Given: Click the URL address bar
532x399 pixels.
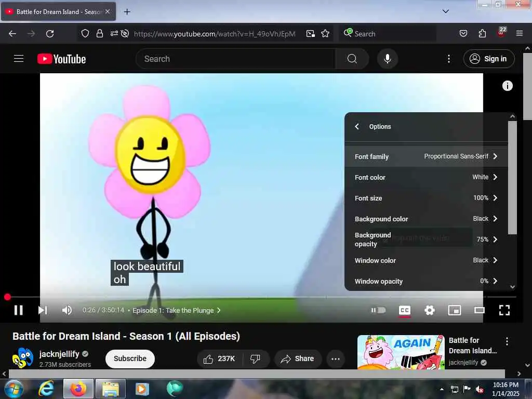Looking at the screenshot, I should tap(215, 34).
